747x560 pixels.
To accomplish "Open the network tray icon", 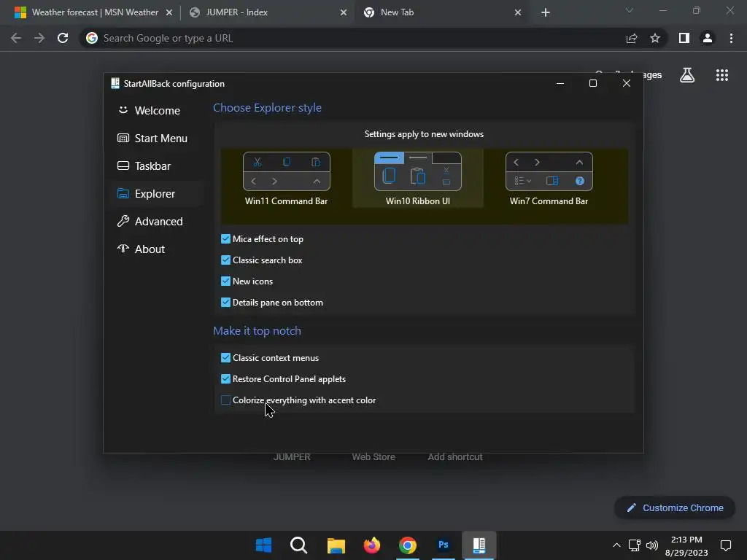I will 634,545.
